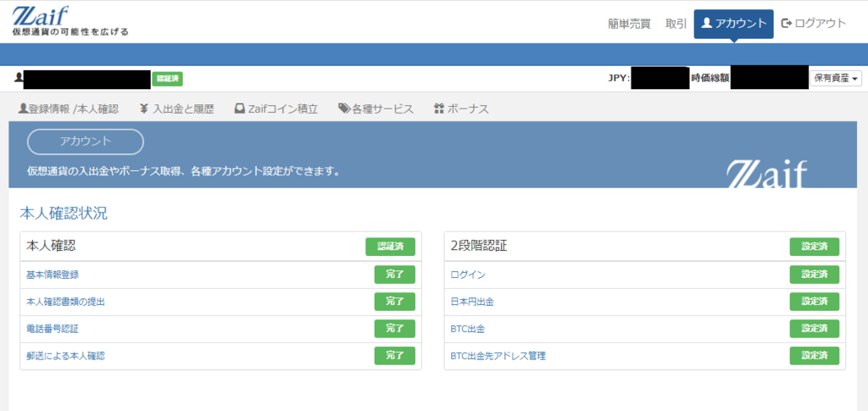Click the 完了 badge for 電話番号認証
The height and width of the screenshot is (411, 868).
(x=395, y=329)
